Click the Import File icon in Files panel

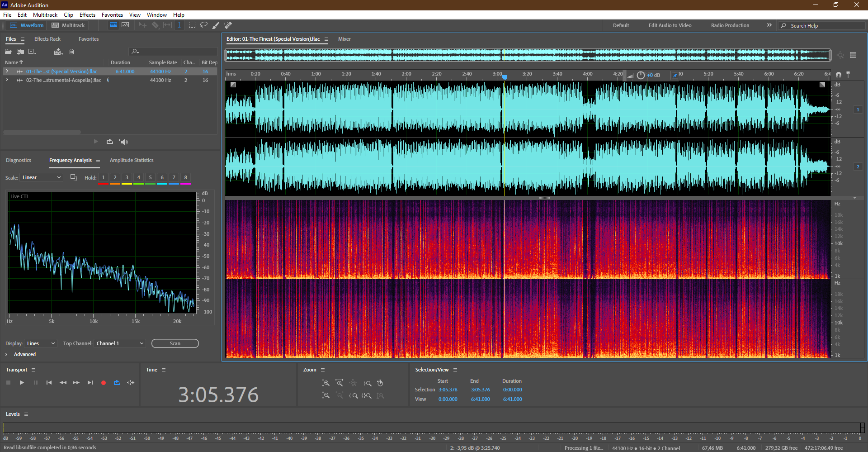point(20,52)
